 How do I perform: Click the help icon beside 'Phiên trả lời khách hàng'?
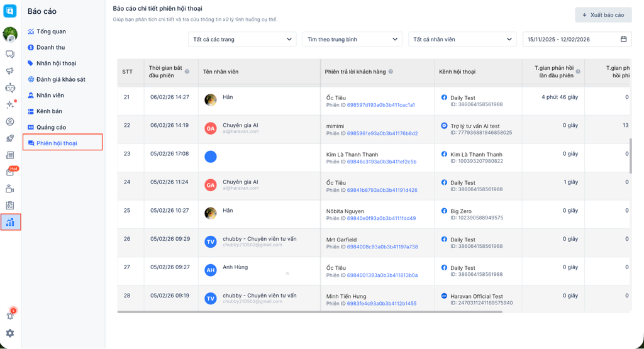click(x=391, y=72)
